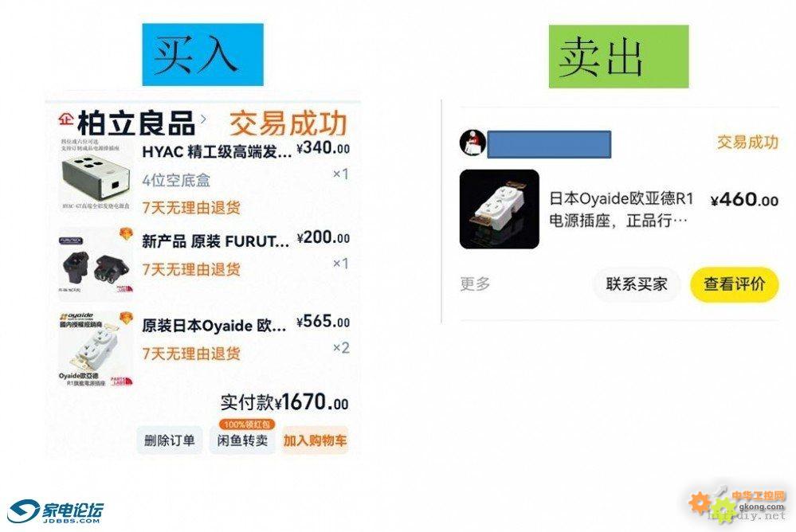The image size is (796, 532).
Task: Click the yellow 查看评价 button
Action: coord(734,284)
